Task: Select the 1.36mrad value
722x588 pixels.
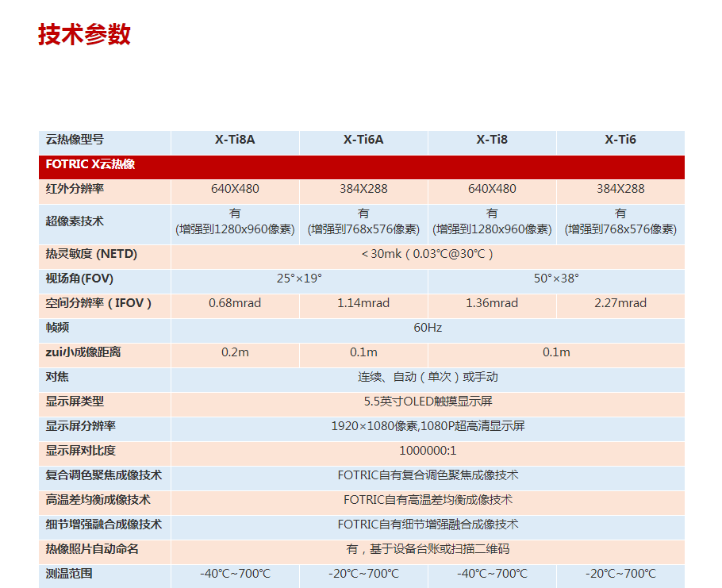Action: point(492,303)
